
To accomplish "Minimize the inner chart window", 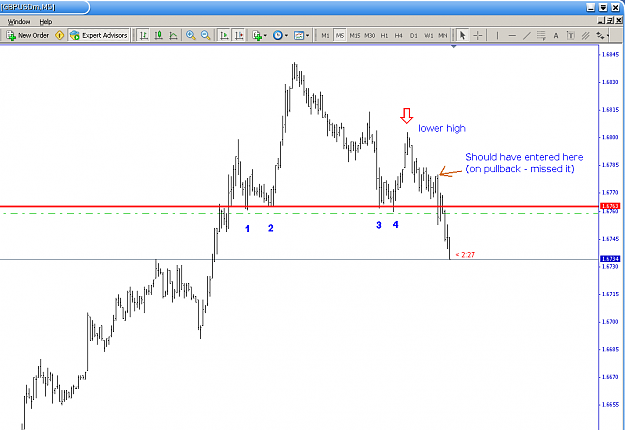I will coord(601,20).
